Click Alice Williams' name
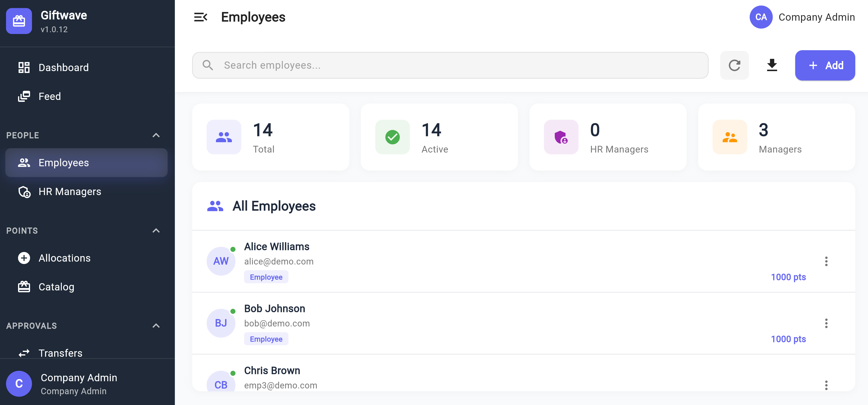The width and height of the screenshot is (868, 405). (277, 247)
